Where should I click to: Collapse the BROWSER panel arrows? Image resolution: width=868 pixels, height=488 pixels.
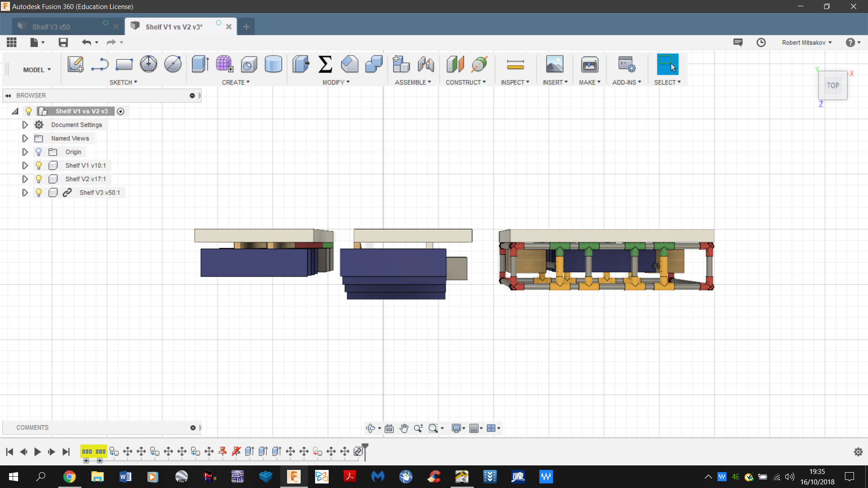click(x=8, y=95)
